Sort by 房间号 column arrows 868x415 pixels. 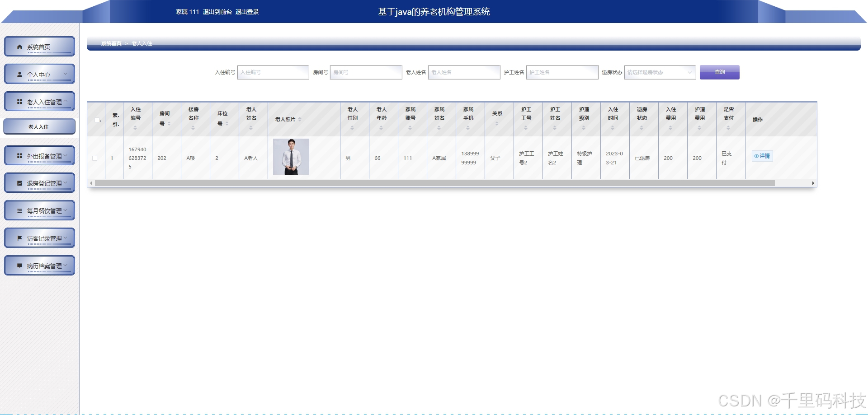(169, 124)
